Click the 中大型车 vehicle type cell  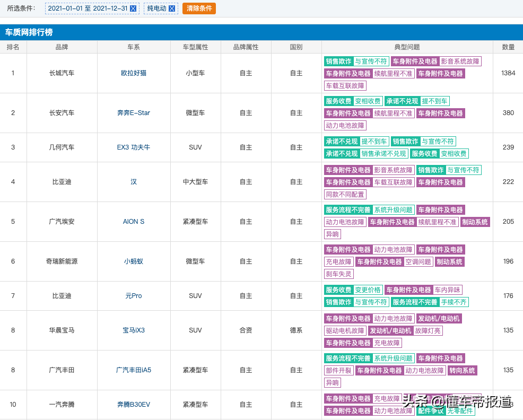tap(195, 182)
